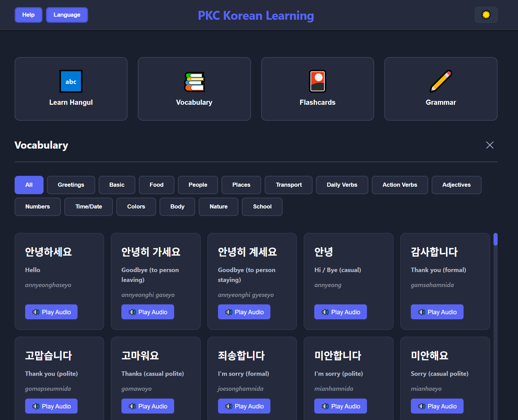Close the Vocabulary section with the X
Screen dimensions: 518x420
tap(490, 145)
